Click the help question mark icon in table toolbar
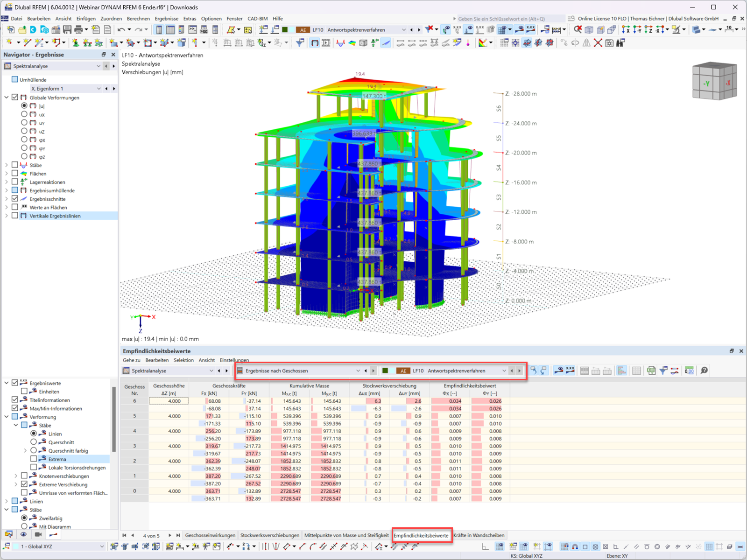 coord(704,371)
